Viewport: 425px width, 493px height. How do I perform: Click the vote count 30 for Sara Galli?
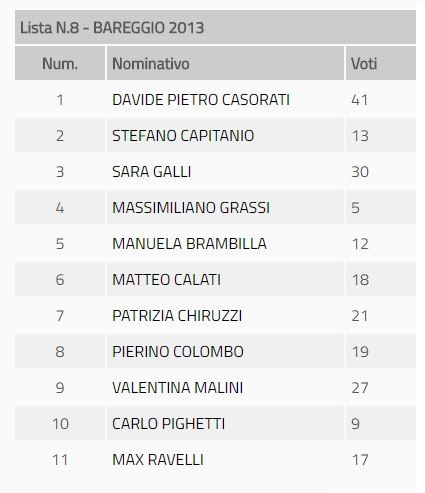pyautogui.click(x=360, y=172)
